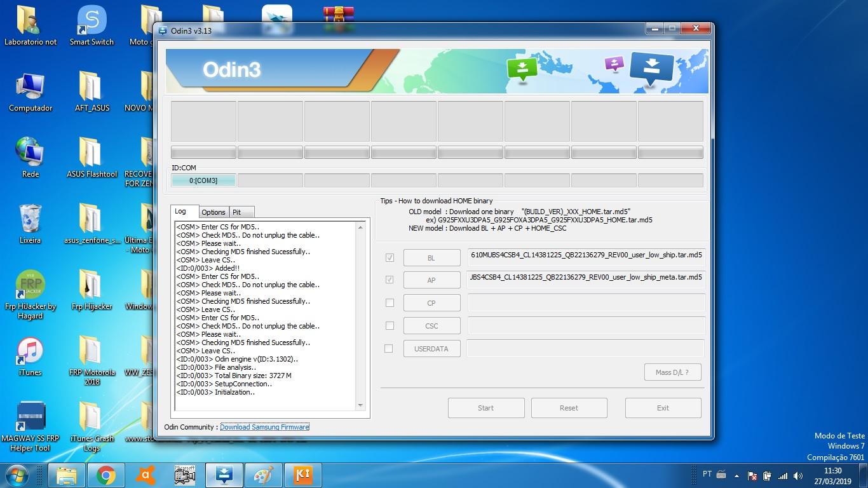868x488 pixels.
Task: Click the Start flashing button
Action: point(486,408)
